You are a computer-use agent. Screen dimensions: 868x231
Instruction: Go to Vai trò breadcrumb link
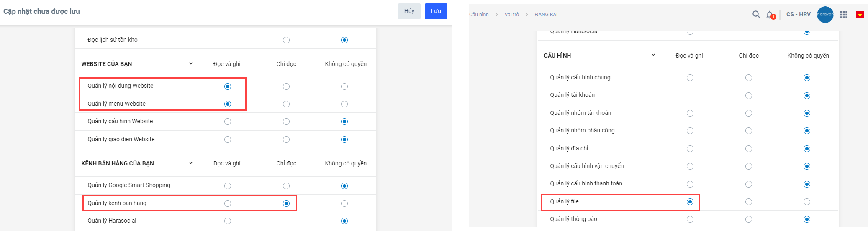[511, 15]
